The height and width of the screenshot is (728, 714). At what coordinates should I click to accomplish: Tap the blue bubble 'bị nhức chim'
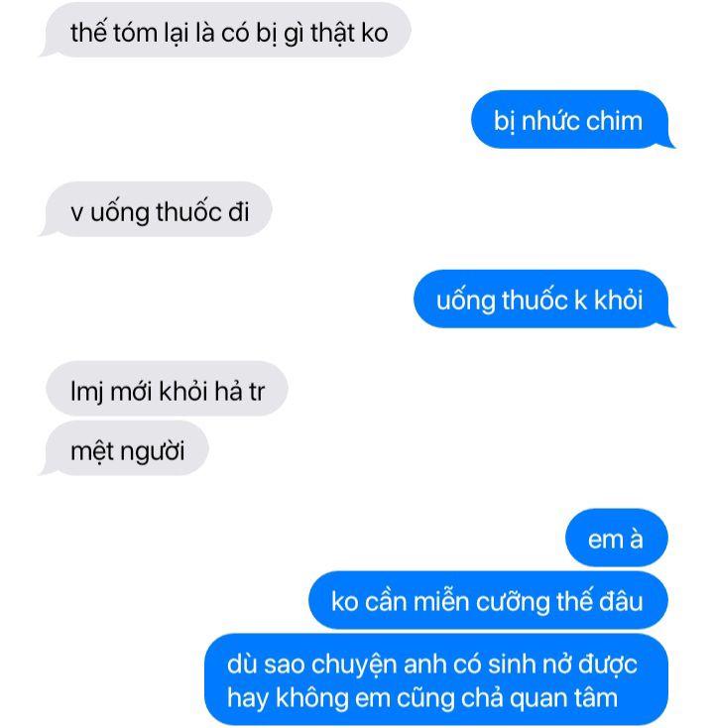(573, 120)
